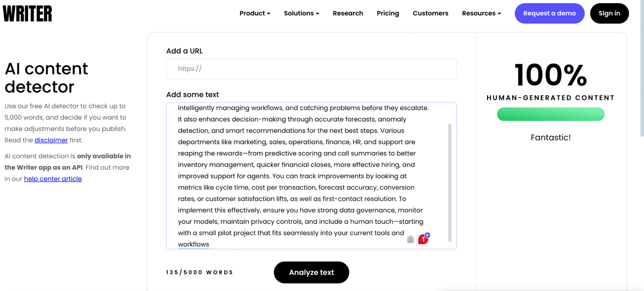
Task: Open the disclaimer link
Action: point(51,140)
